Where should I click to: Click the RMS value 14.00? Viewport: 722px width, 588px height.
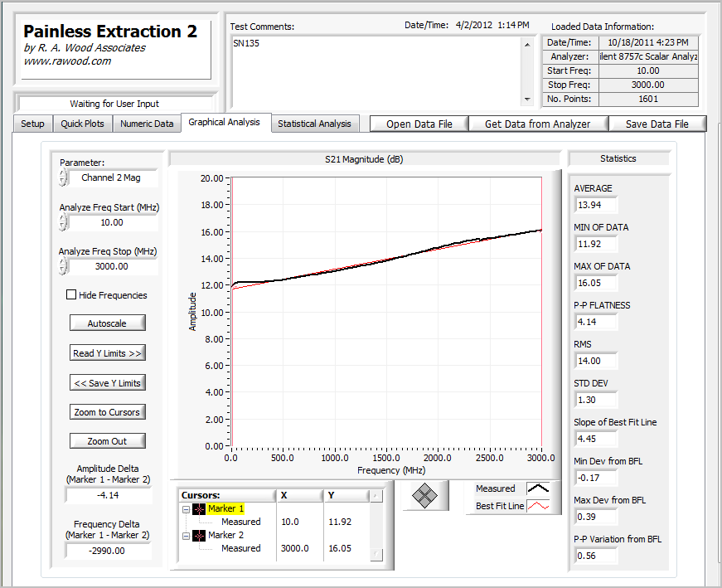point(596,362)
